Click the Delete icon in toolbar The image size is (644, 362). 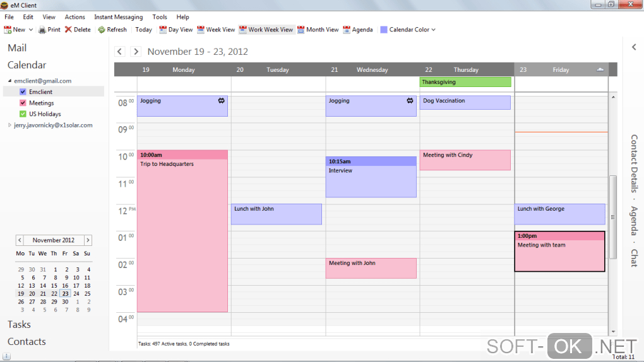68,30
